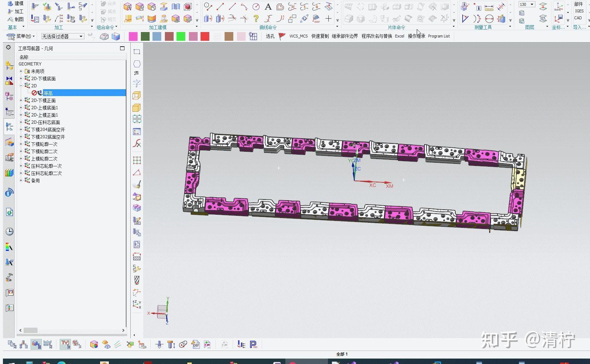Open the layer 130 dropdown
The image size is (590, 364).
(x=526, y=4)
